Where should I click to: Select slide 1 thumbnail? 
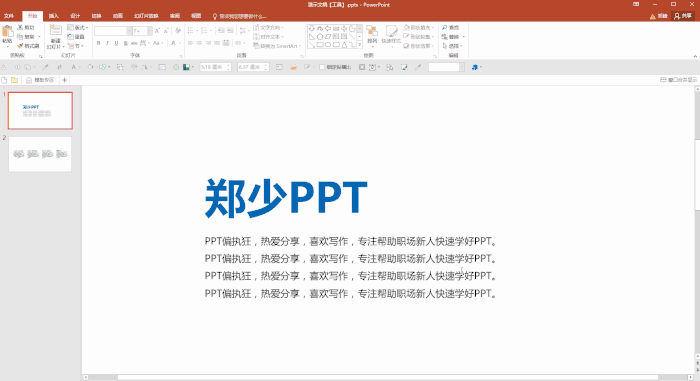click(40, 111)
